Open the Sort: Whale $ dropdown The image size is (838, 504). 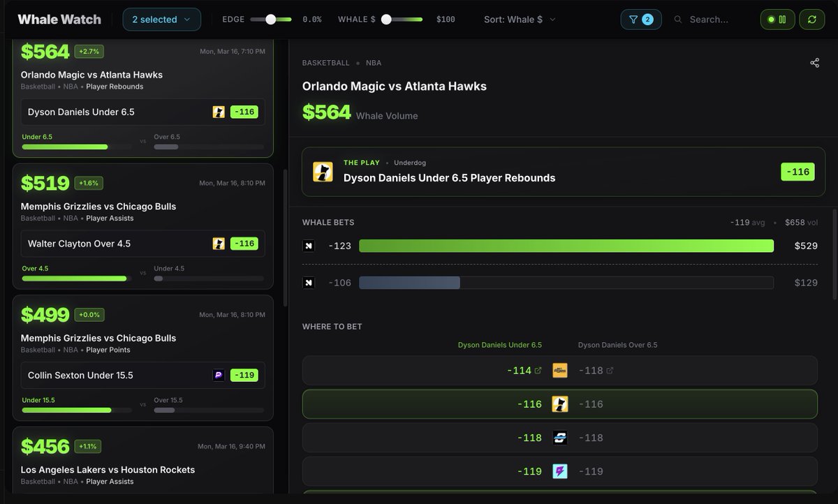(520, 20)
